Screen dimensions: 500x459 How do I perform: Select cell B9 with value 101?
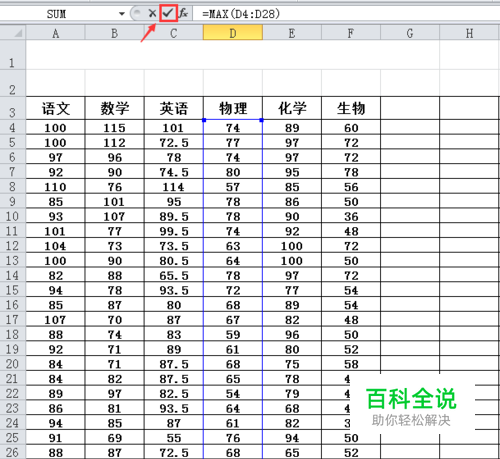click(x=115, y=201)
